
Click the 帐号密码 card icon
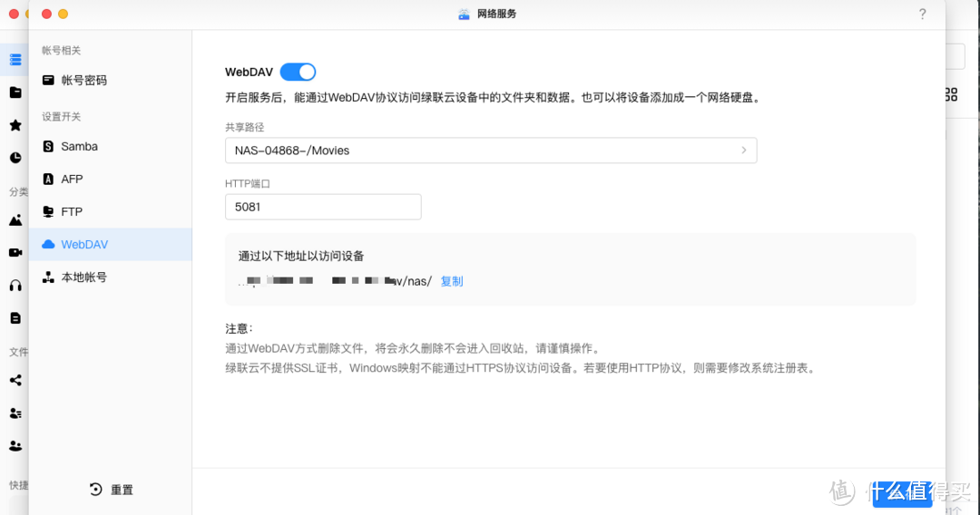[x=48, y=80]
